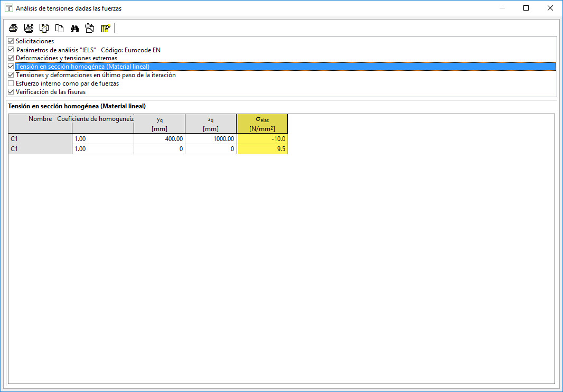Open print preview magnifier icon
The width and height of the screenshot is (563, 392).
click(90, 29)
